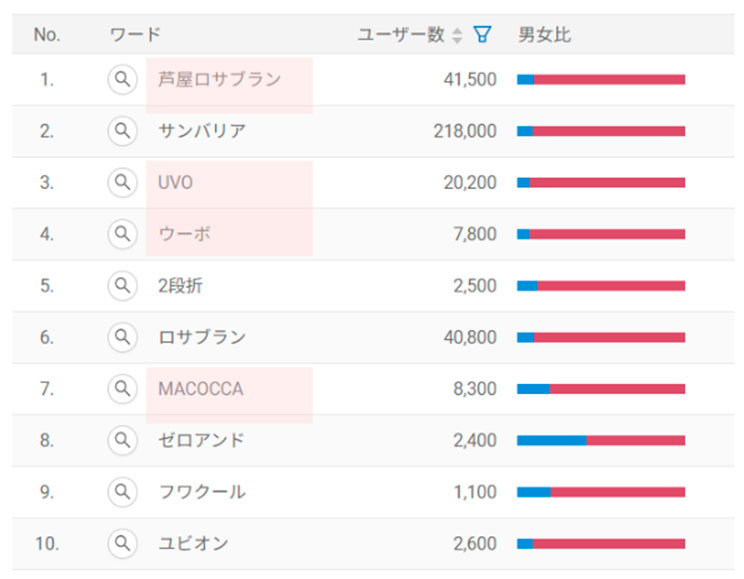
Task: Select the keyword サンバリア
Action: pyautogui.click(x=202, y=131)
